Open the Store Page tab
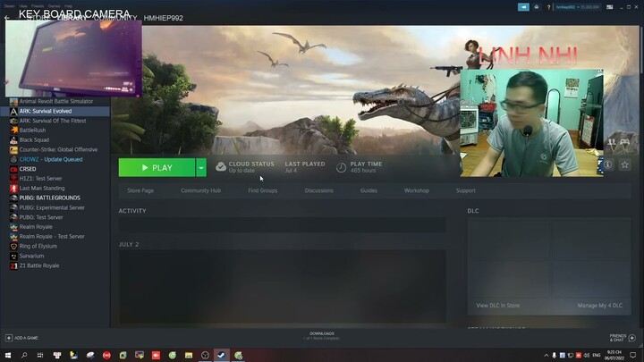 point(140,190)
